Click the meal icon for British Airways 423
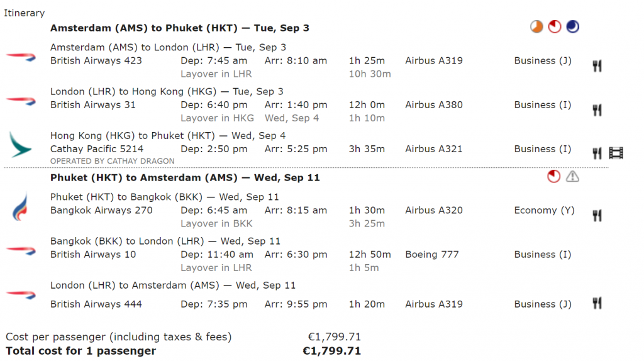The height and width of the screenshot is (361, 644). [x=597, y=65]
